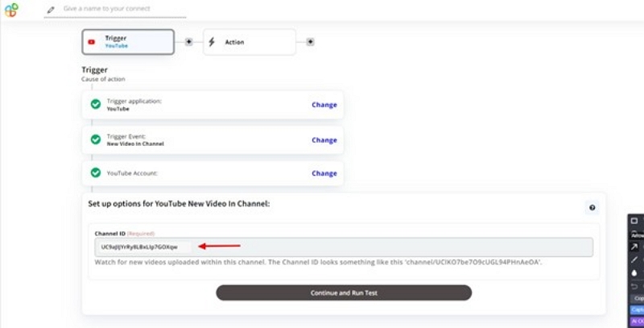This screenshot has width=644, height=328.
Task: Change the Trigger Event
Action: tap(324, 140)
